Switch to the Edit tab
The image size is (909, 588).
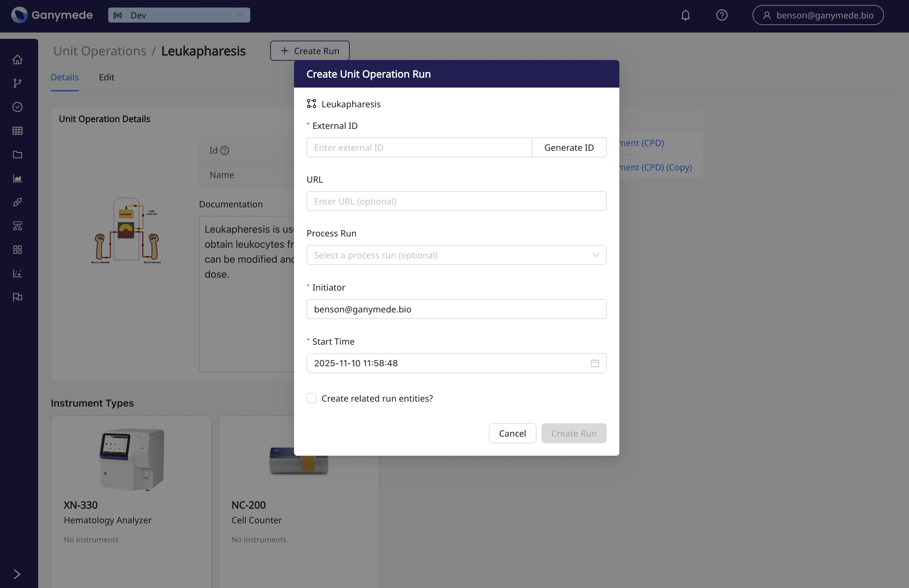pos(107,77)
